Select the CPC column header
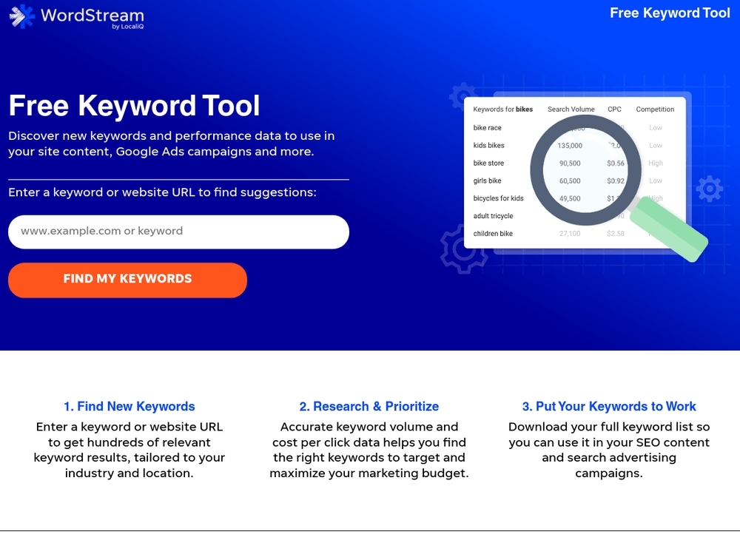Screen dimensions: 740x560 point(614,109)
